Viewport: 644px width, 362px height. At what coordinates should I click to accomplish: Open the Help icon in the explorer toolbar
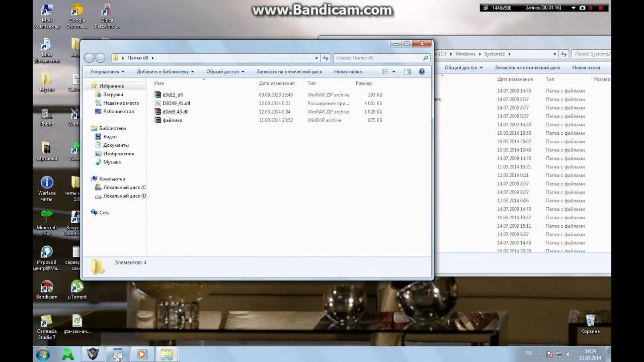(x=422, y=71)
